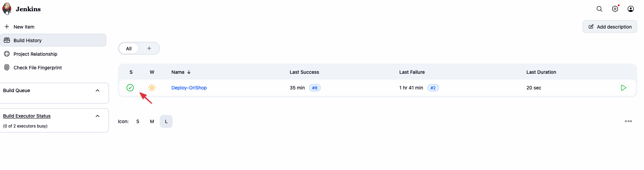The width and height of the screenshot is (644, 170).
Task: Collapse the Build Queue panel
Action: click(98, 90)
